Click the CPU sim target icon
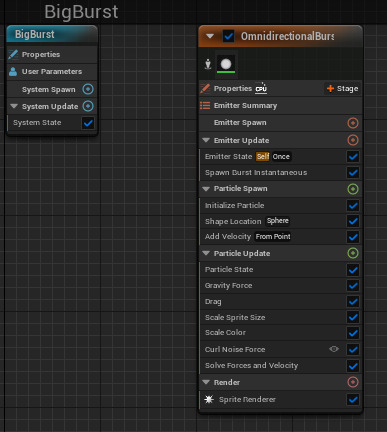 pos(261,88)
